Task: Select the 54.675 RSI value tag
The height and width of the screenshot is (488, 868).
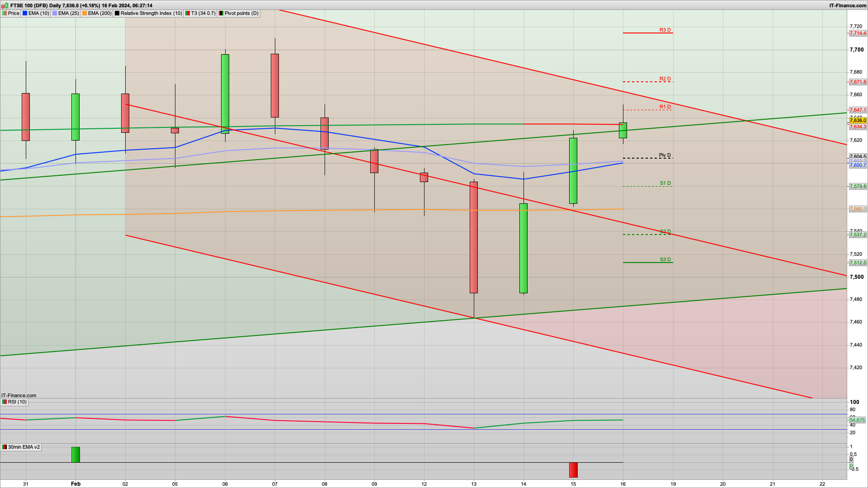Action: (858, 420)
